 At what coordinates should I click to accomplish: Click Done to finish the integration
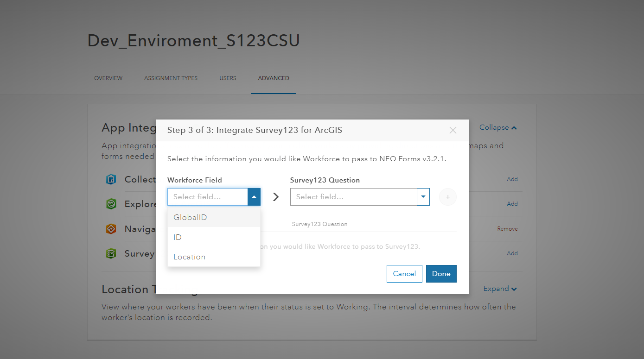pyautogui.click(x=441, y=274)
